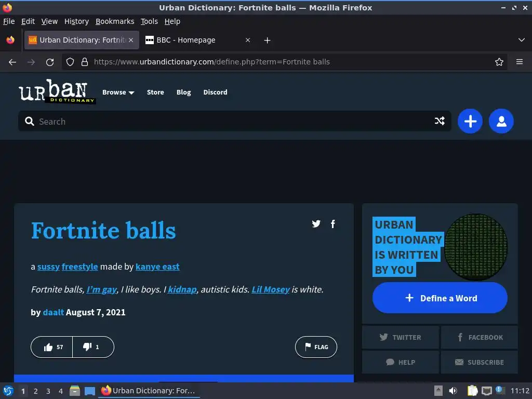
Task: Open the taskbar file manager icon
Action: click(75, 391)
